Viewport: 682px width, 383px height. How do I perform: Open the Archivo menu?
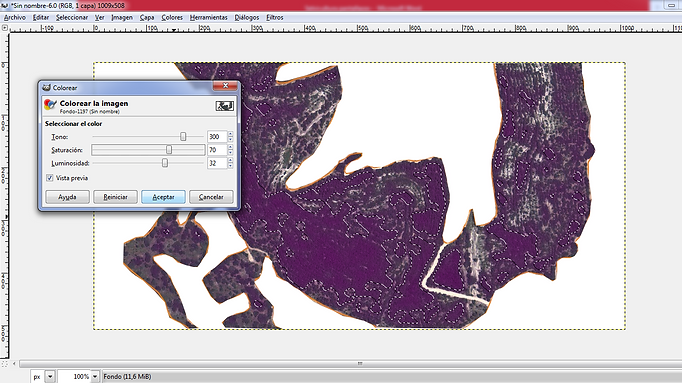coord(15,17)
